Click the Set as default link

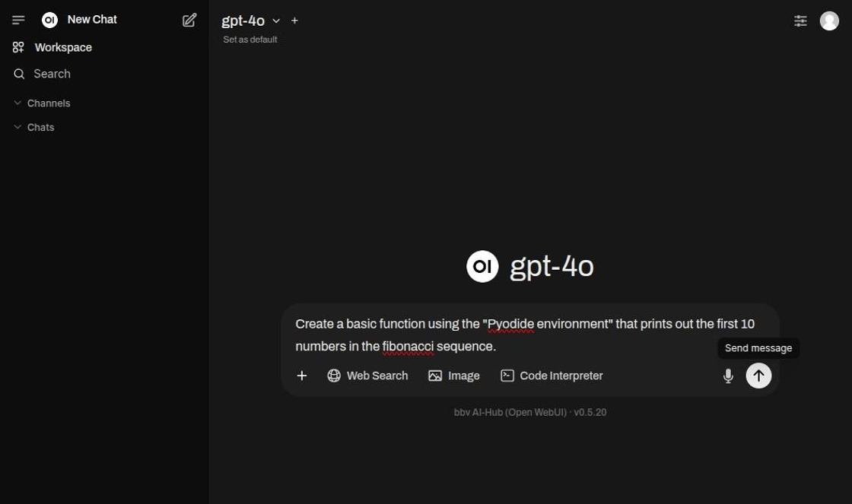tap(250, 40)
